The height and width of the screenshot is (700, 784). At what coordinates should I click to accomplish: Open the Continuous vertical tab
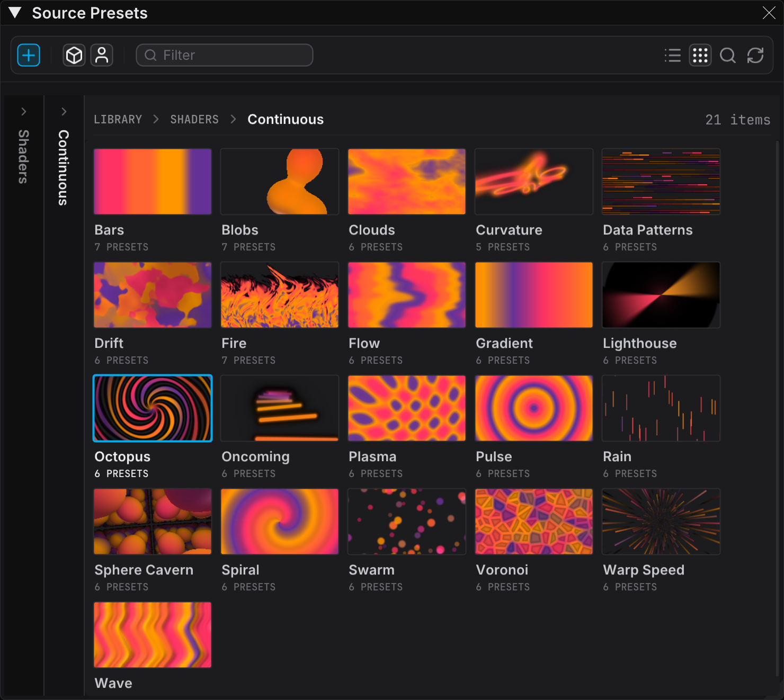tap(64, 167)
